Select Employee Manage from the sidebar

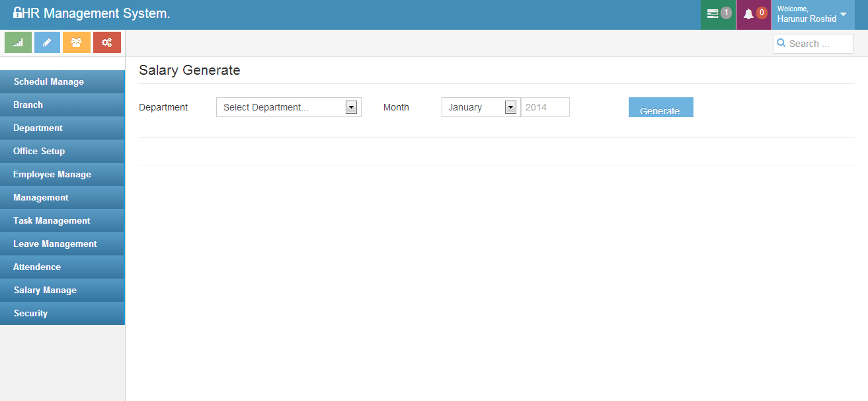coord(52,174)
